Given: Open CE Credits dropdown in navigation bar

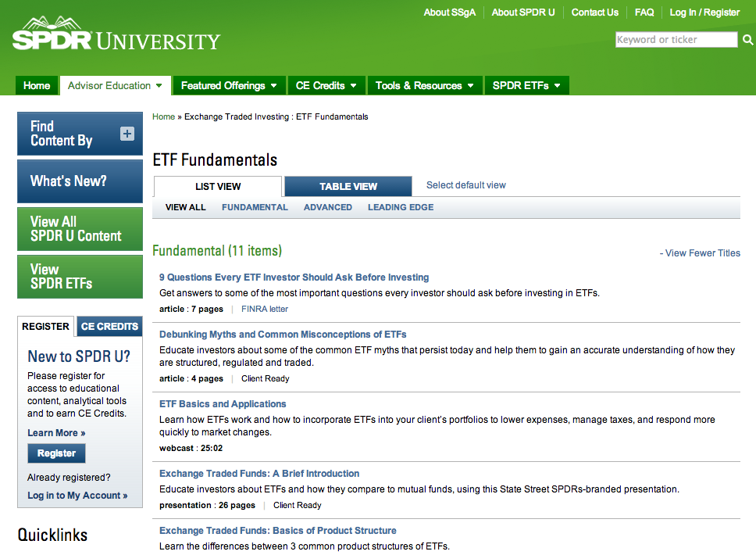Looking at the screenshot, I should tap(326, 85).
